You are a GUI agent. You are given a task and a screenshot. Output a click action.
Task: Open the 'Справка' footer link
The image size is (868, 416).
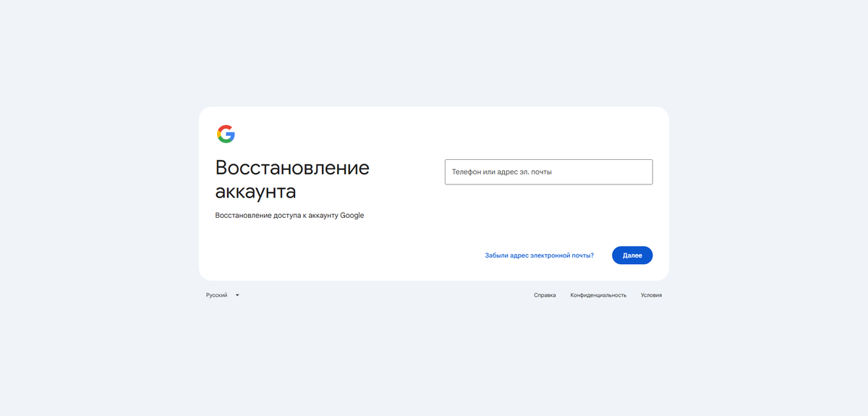click(545, 295)
